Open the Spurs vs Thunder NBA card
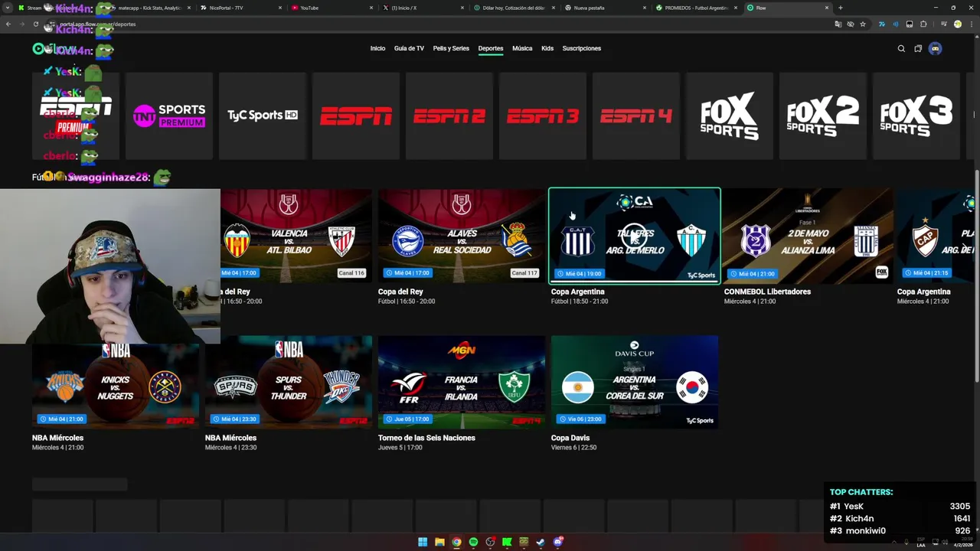The image size is (980, 551). point(289,382)
